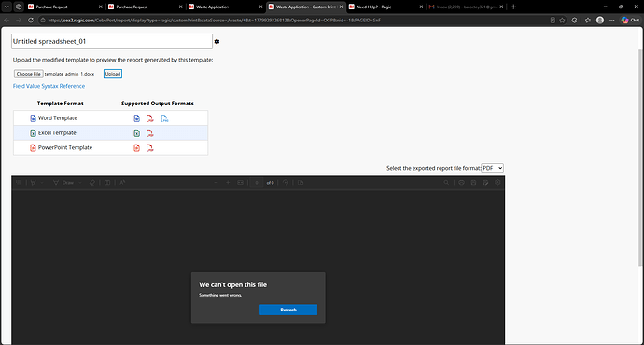Select Erase tool in PDF viewer toolbar

pyautogui.click(x=92, y=183)
